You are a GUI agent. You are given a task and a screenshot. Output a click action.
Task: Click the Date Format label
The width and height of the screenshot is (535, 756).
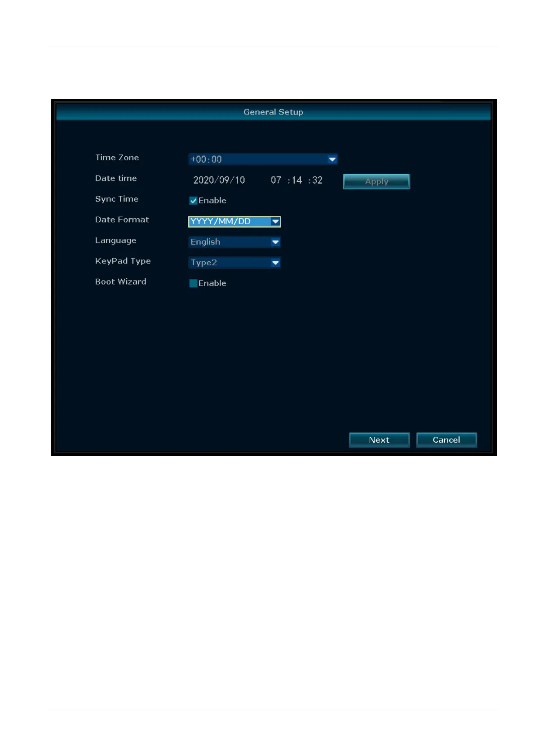(x=122, y=220)
